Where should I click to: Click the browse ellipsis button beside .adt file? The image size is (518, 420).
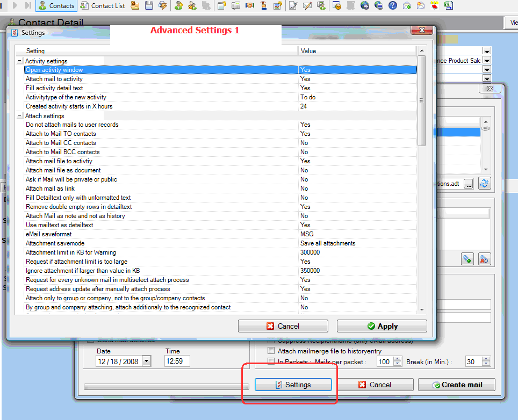469,184
